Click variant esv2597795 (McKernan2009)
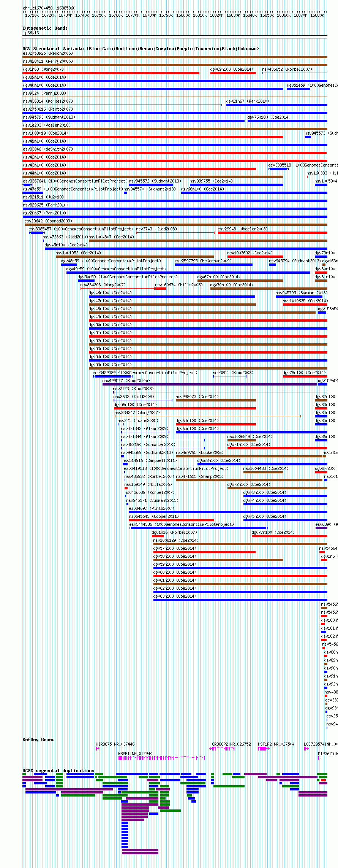Screen dimensions: 338x868 203,261
